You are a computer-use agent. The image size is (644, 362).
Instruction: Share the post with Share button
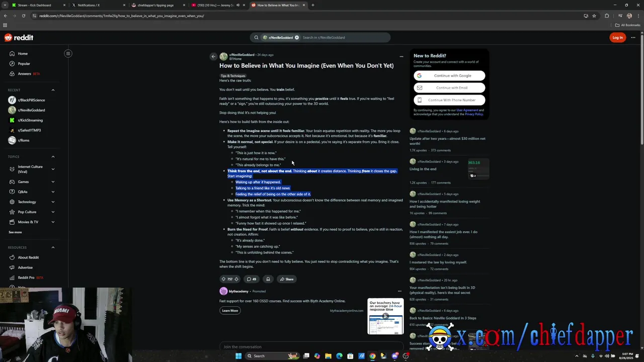pos(287,279)
